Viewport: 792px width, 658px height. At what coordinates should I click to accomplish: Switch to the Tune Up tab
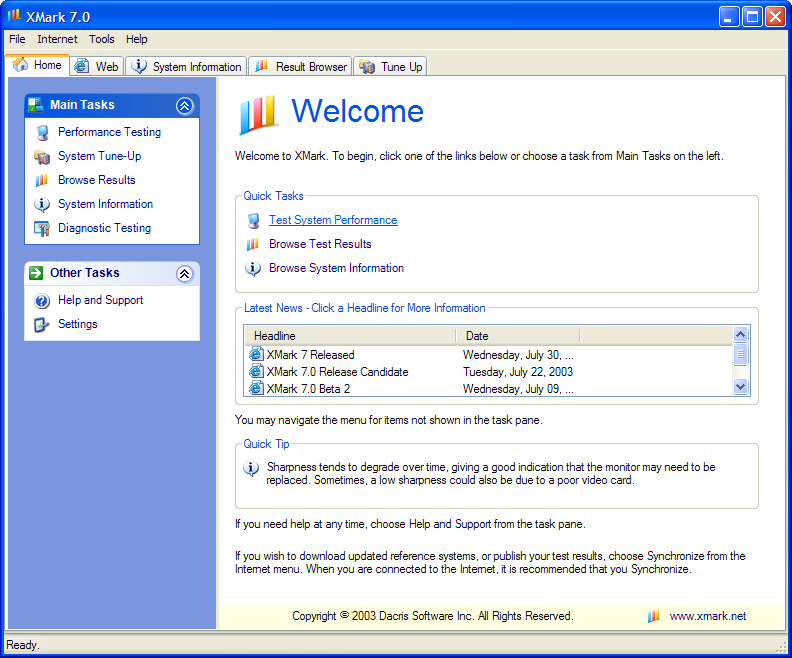pos(390,66)
